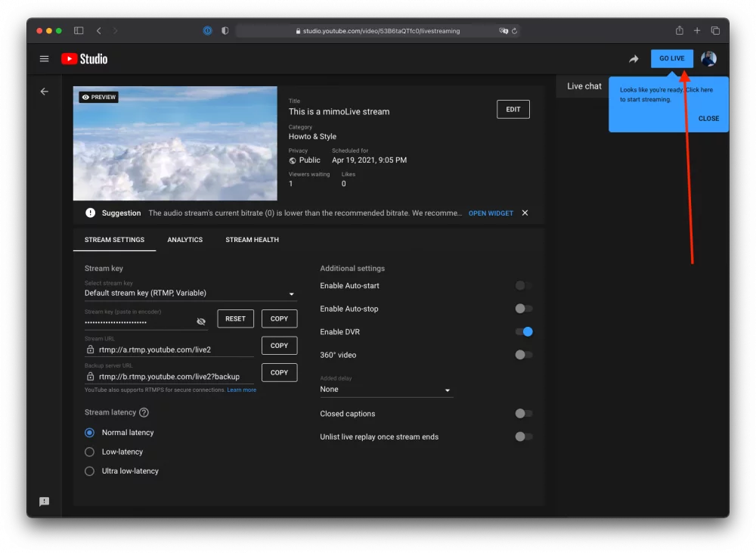Select Low-latency radio button
The image size is (756, 553).
tap(90, 452)
